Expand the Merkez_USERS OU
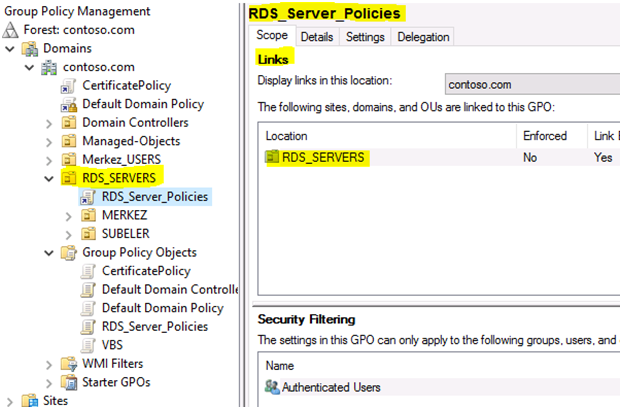 point(49,161)
